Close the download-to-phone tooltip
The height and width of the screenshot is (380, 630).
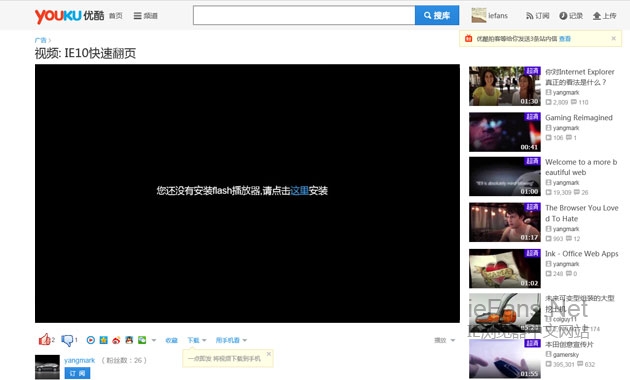(268, 354)
